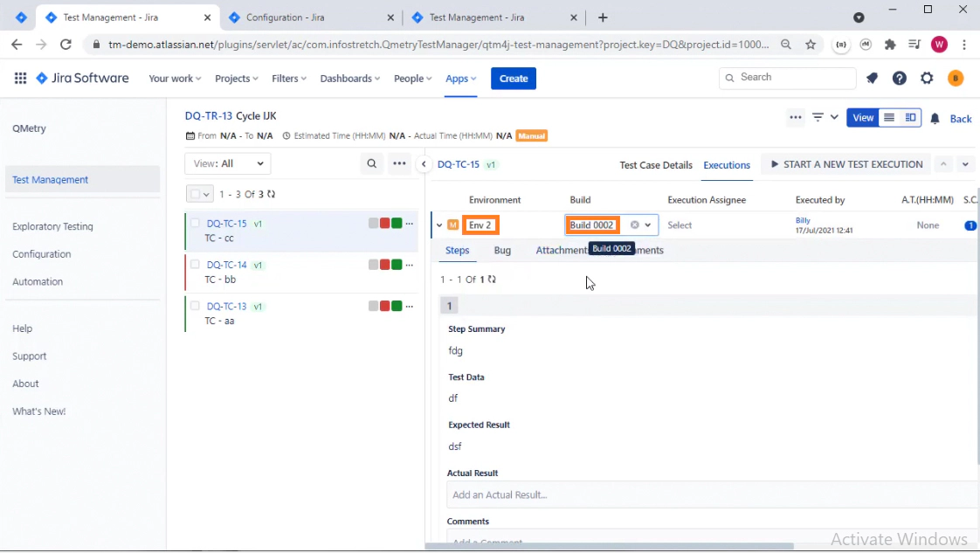Collapse the Env 2 execution row

tap(439, 225)
